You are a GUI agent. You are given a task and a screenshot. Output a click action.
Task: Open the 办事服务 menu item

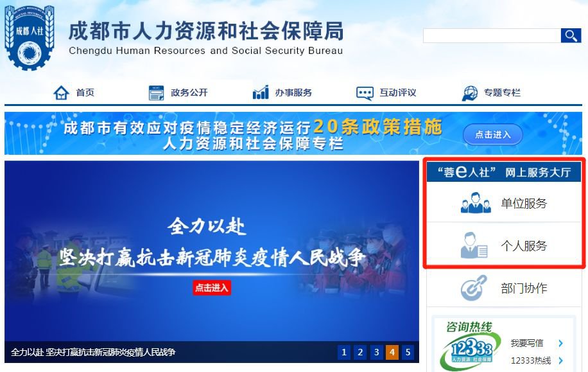293,93
